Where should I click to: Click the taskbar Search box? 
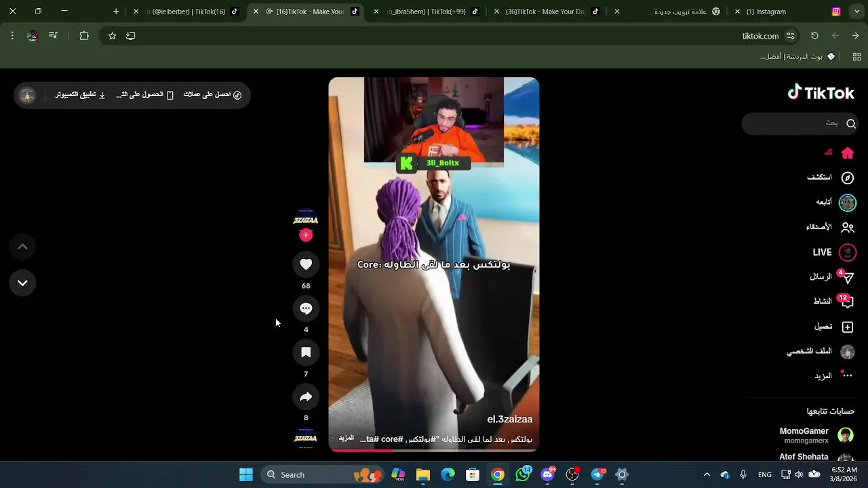tap(322, 474)
